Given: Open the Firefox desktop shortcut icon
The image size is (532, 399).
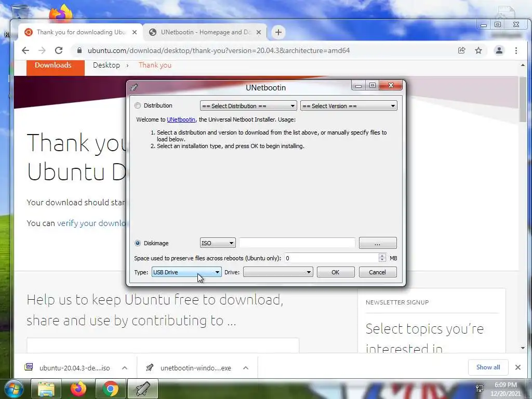Looking at the screenshot, I should point(61,14).
